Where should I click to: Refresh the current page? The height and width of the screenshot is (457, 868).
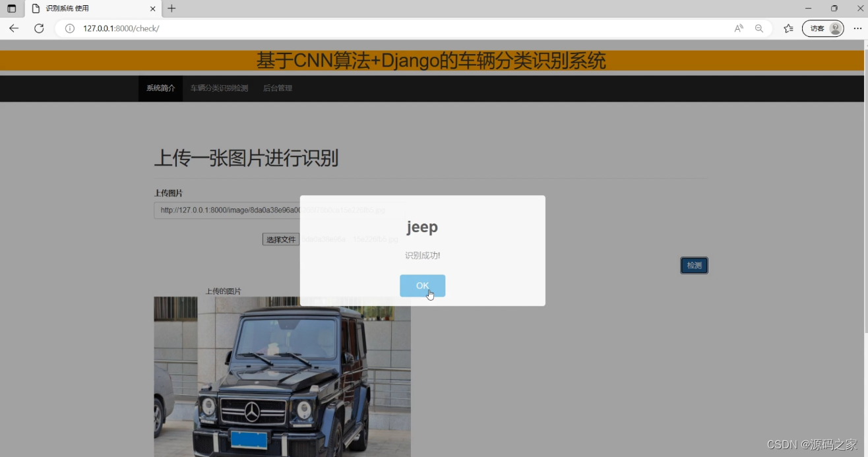coord(39,28)
